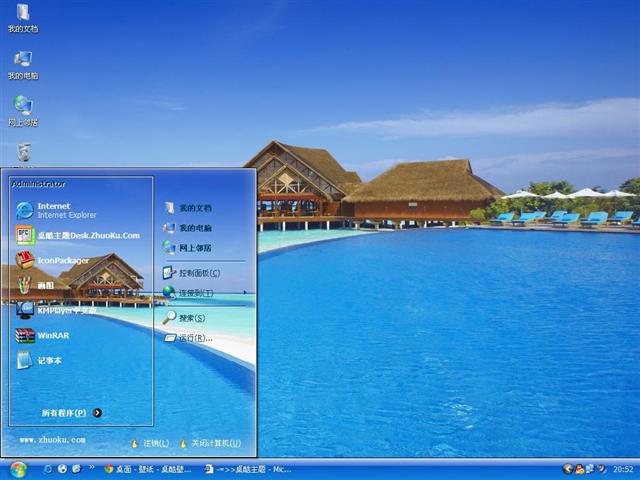Open 我的电脑 in Start menu right pane

(x=187, y=228)
